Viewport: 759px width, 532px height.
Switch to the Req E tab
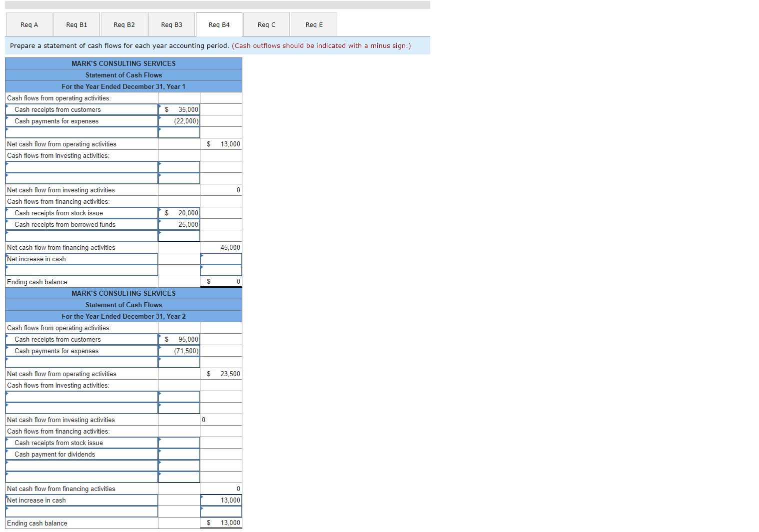[313, 24]
